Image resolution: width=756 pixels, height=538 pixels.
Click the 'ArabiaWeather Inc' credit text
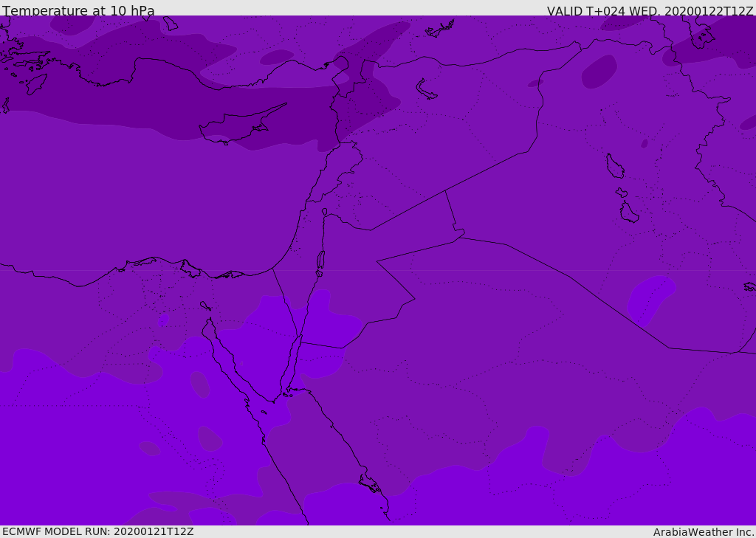point(703,532)
